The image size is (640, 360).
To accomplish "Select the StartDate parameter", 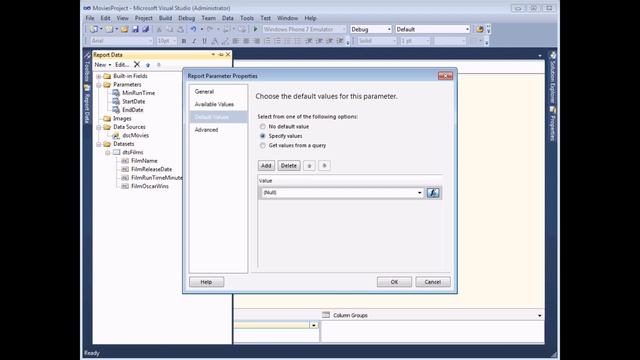I will (x=133, y=101).
